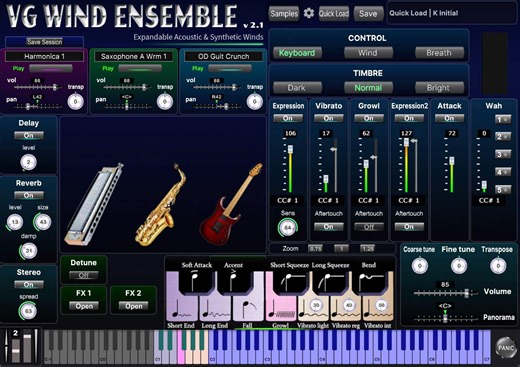The image size is (520, 367).
Task: Select the Long End articulation key
Action: point(215,309)
